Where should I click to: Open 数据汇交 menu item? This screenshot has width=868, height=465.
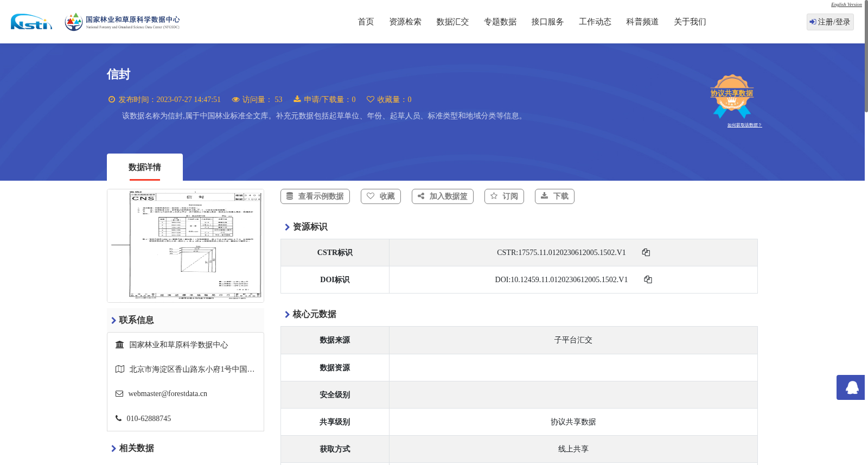pyautogui.click(x=452, y=22)
